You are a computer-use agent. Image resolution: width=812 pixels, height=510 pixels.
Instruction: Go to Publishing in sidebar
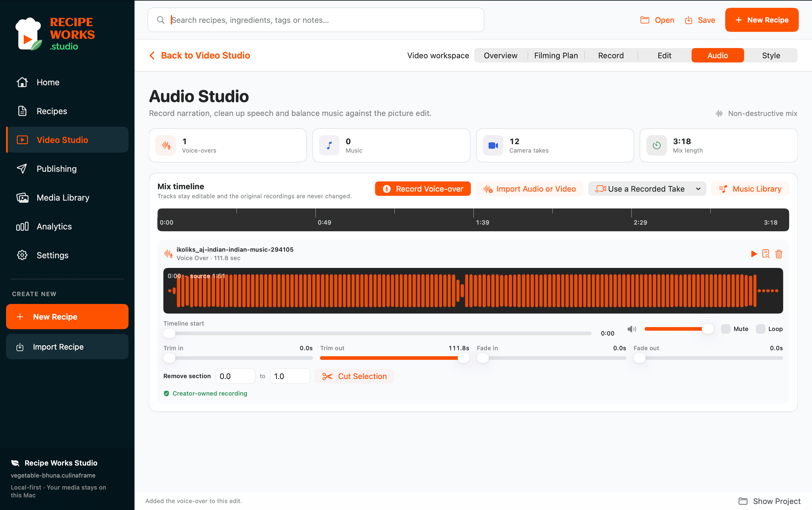67,169
